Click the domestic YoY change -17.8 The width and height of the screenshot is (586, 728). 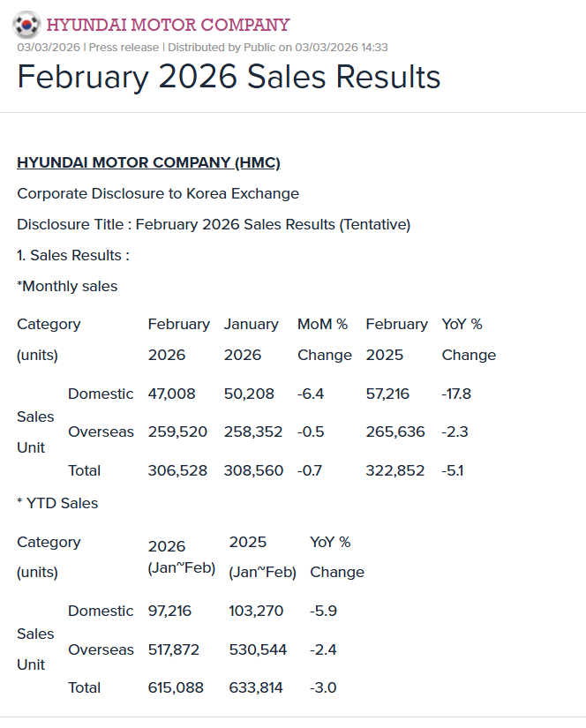point(456,394)
